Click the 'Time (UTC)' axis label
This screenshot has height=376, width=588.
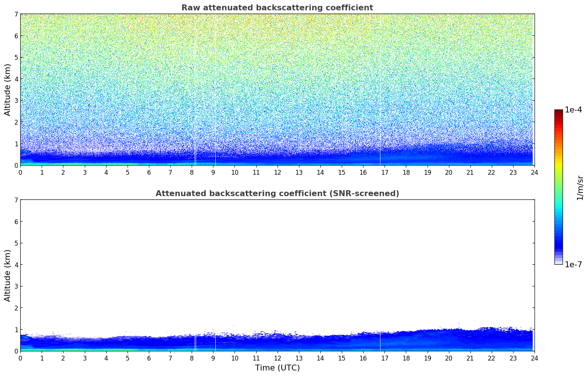(x=277, y=368)
